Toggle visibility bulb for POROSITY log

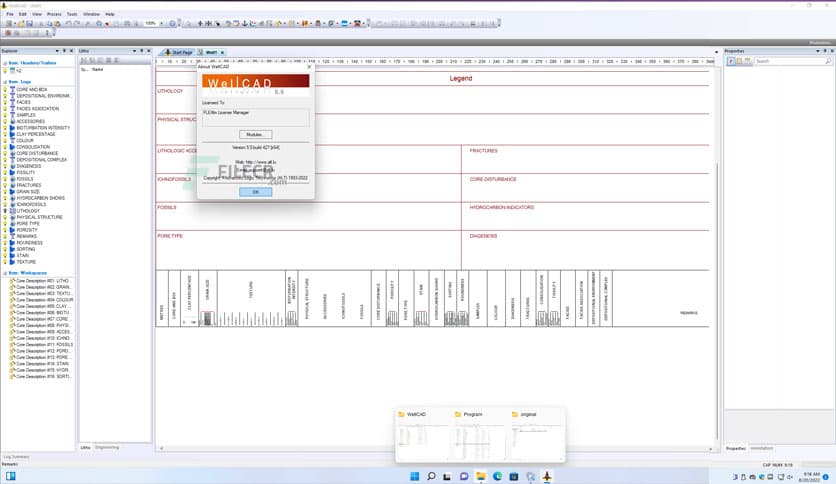5,230
